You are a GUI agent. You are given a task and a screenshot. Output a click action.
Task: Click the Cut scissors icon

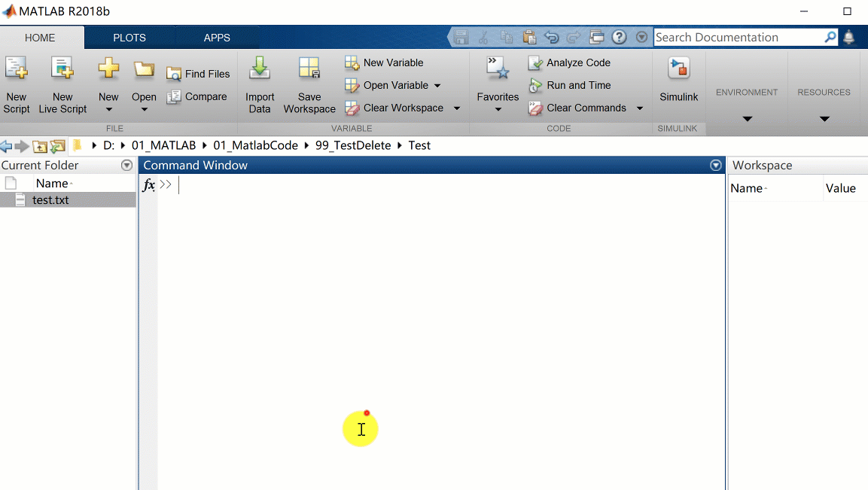pyautogui.click(x=483, y=37)
